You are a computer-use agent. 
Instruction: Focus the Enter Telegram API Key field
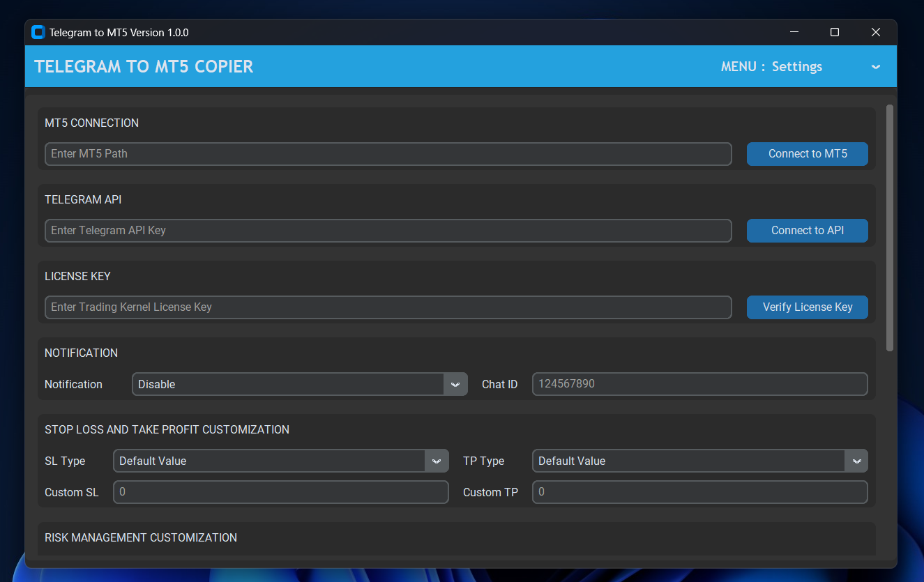[x=388, y=231]
